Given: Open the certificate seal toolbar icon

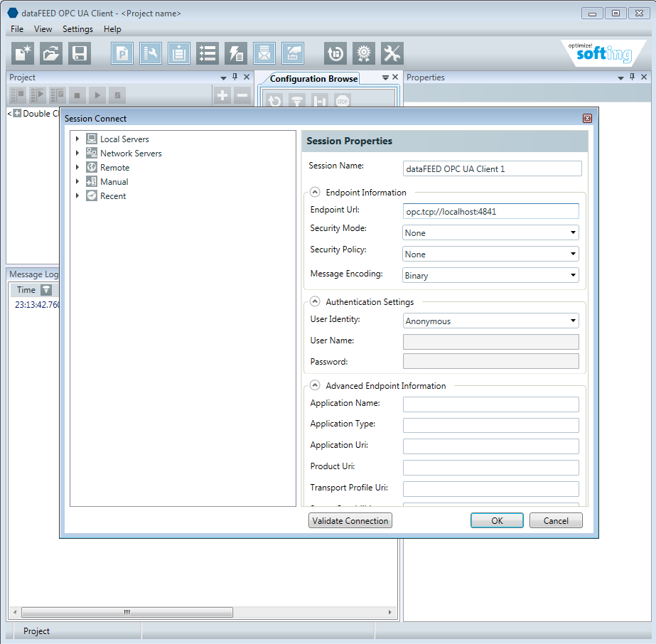Looking at the screenshot, I should (364, 53).
